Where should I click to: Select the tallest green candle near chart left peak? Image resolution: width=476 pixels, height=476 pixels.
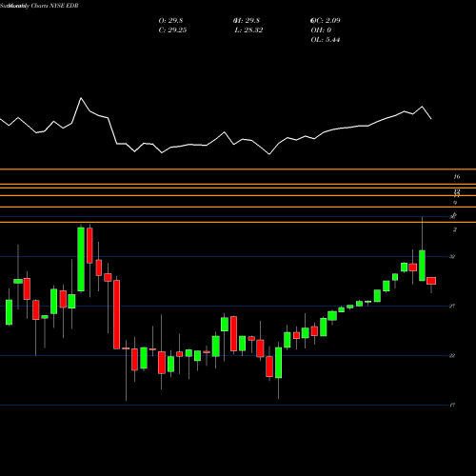pos(81,259)
